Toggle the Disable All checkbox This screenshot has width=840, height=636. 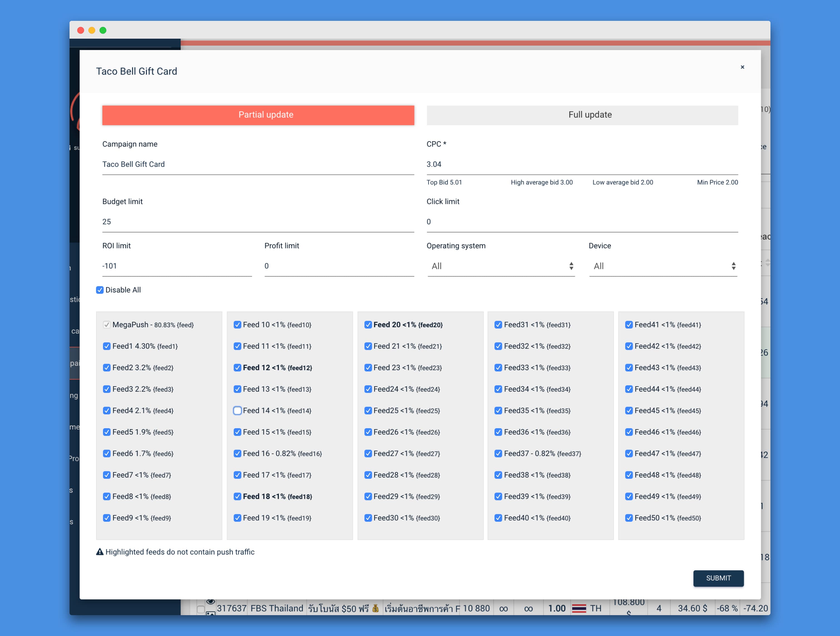(x=100, y=290)
